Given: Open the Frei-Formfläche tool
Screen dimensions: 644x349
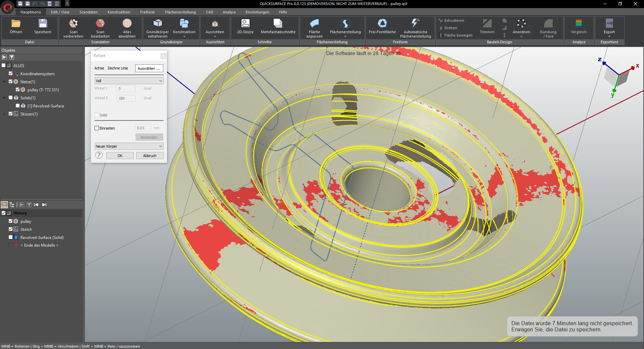Looking at the screenshot, I should (382, 27).
